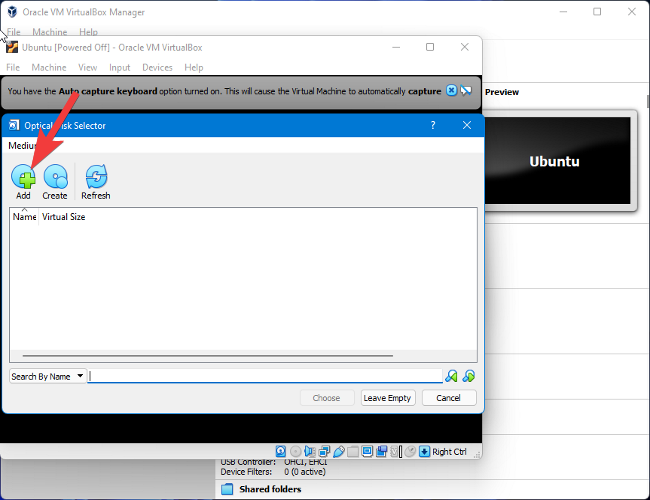Open File menu in Ubuntu VM window
The width and height of the screenshot is (650, 500).
(13, 67)
